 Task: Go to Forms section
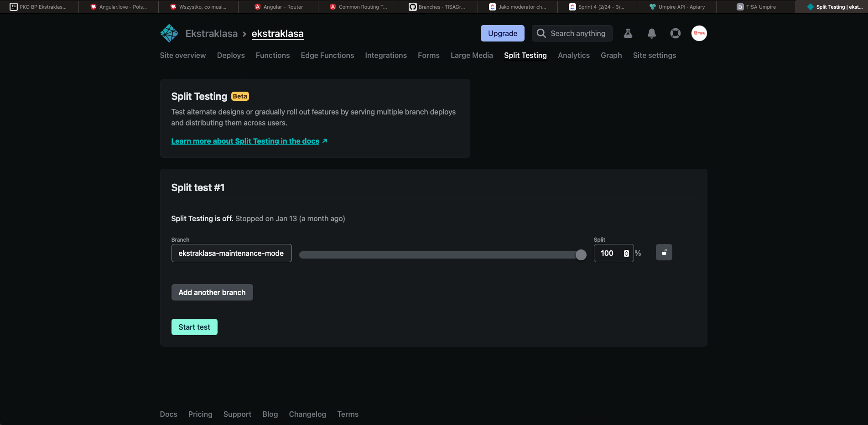(429, 55)
